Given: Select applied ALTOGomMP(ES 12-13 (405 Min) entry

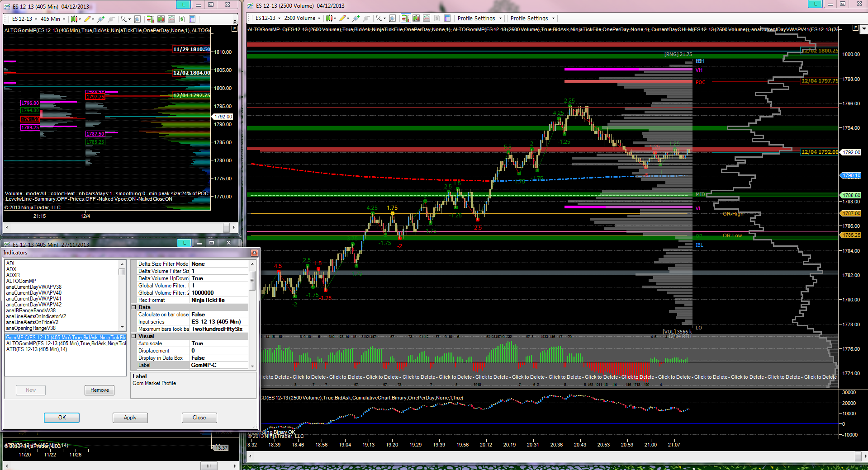Looking at the screenshot, I should (66, 343).
